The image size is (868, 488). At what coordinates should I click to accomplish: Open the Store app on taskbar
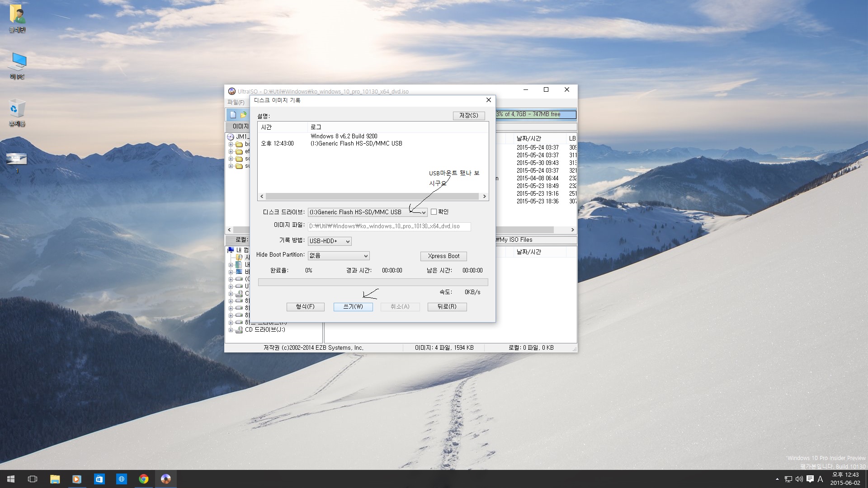tap(99, 479)
